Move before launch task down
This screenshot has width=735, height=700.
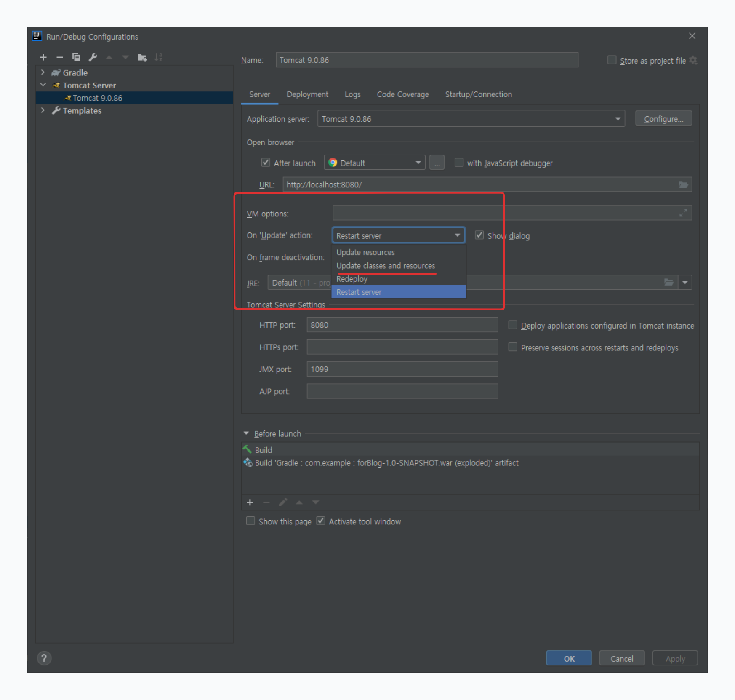pyautogui.click(x=316, y=502)
